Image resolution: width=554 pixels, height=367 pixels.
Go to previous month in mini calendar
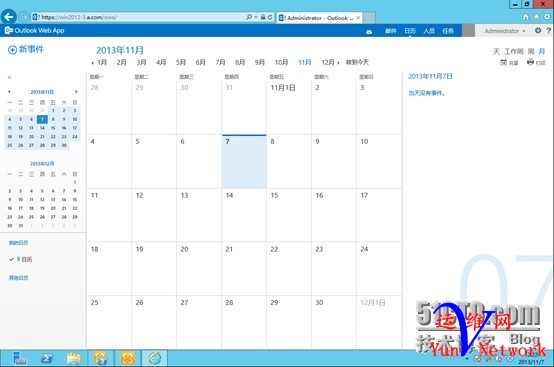(x=9, y=91)
